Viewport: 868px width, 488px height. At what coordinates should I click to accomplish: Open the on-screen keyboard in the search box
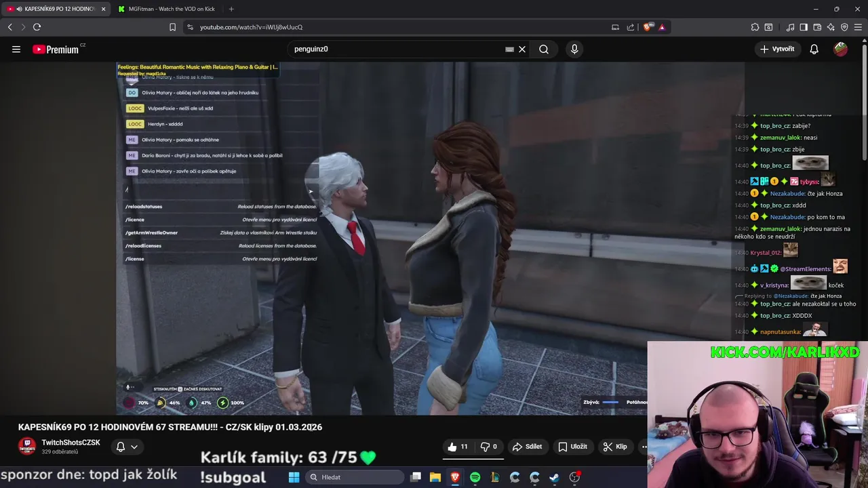[x=509, y=49]
